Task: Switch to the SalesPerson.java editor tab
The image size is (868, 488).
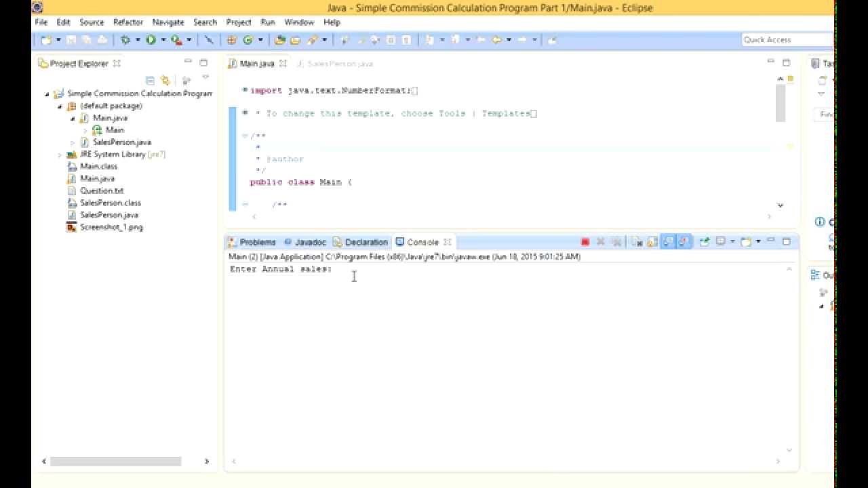Action: pos(335,64)
